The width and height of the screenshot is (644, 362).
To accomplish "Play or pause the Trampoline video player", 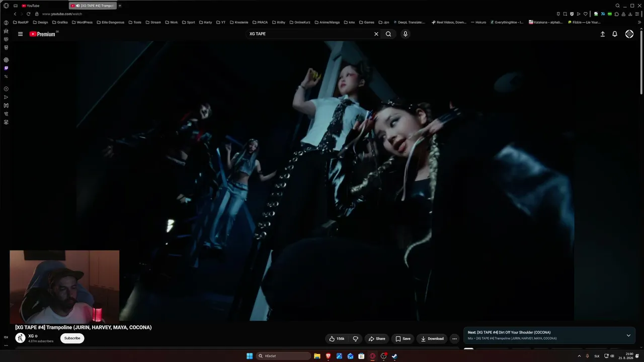I will (x=325, y=181).
